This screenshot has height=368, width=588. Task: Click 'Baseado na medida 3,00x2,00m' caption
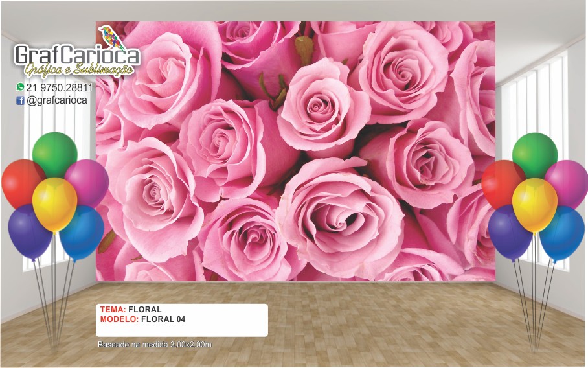155,345
